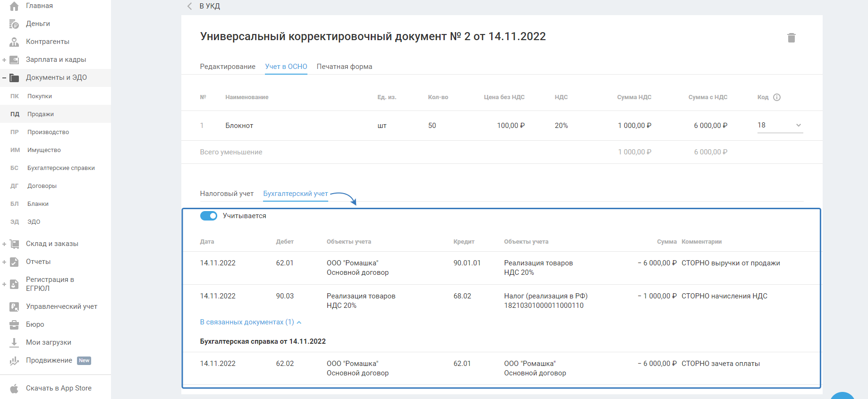Select the Учет в ОСНО tab

pos(286,67)
